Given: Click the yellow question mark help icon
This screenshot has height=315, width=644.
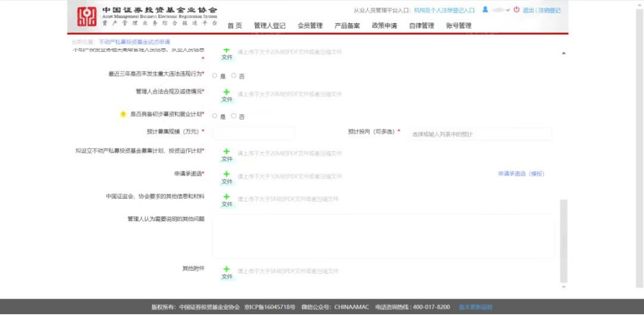Looking at the screenshot, I should pyautogui.click(x=122, y=114).
